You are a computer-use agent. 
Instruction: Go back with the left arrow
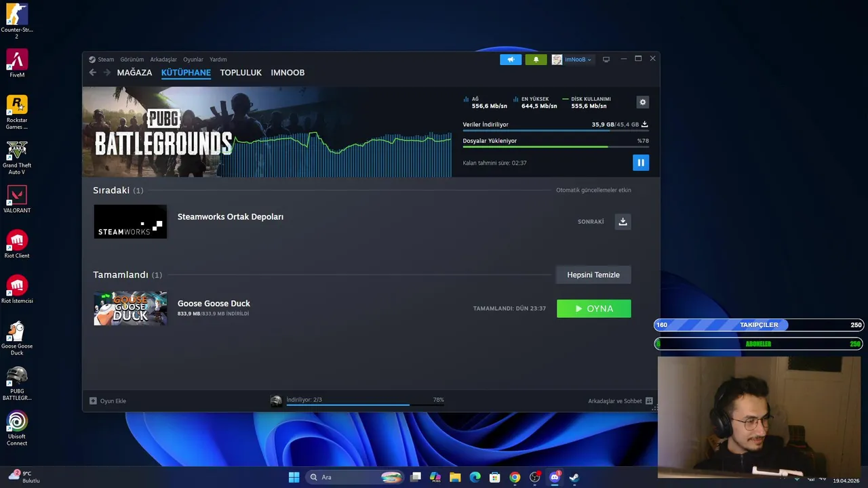click(x=93, y=73)
